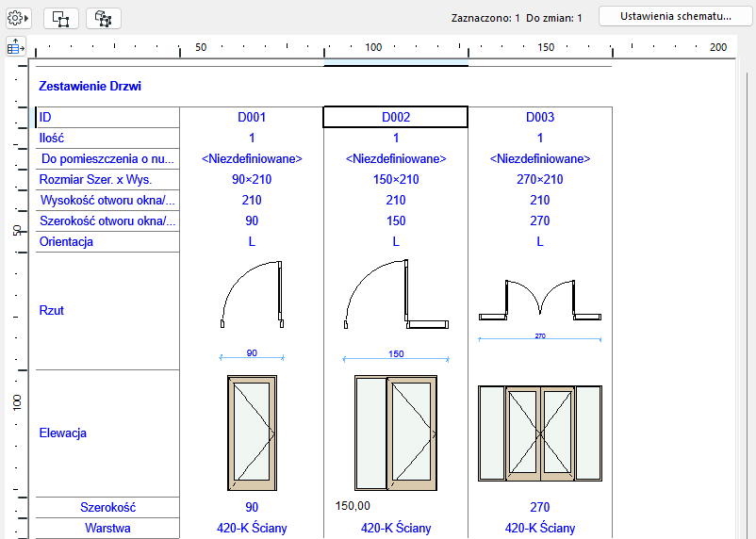Click the 150 dimension label in D002 plan
The width and height of the screenshot is (756, 539).
click(x=396, y=354)
